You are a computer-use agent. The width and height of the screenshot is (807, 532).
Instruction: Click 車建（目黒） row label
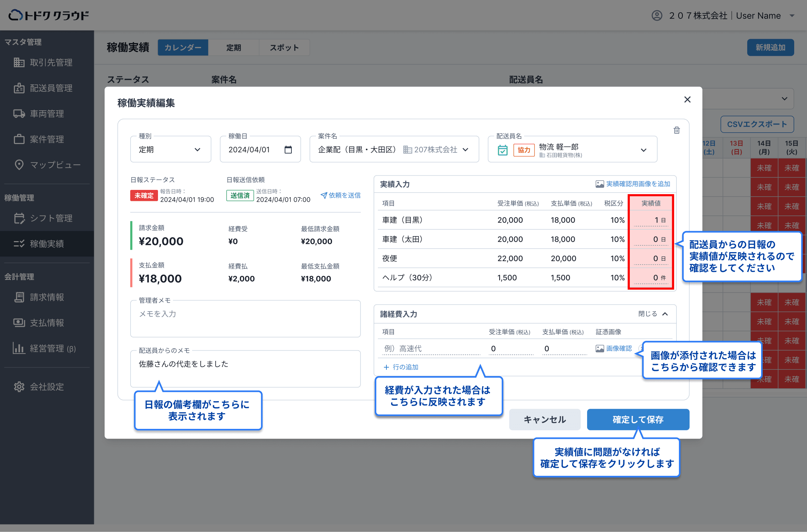click(x=402, y=220)
